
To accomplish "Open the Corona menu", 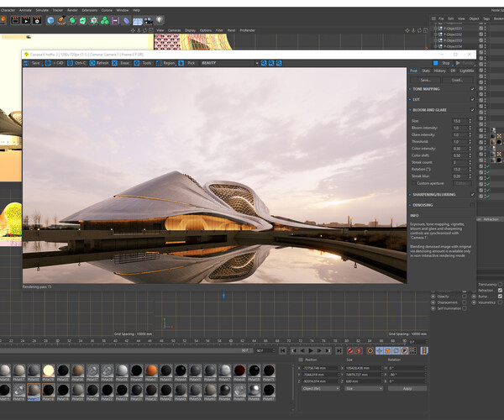I will click(x=107, y=10).
